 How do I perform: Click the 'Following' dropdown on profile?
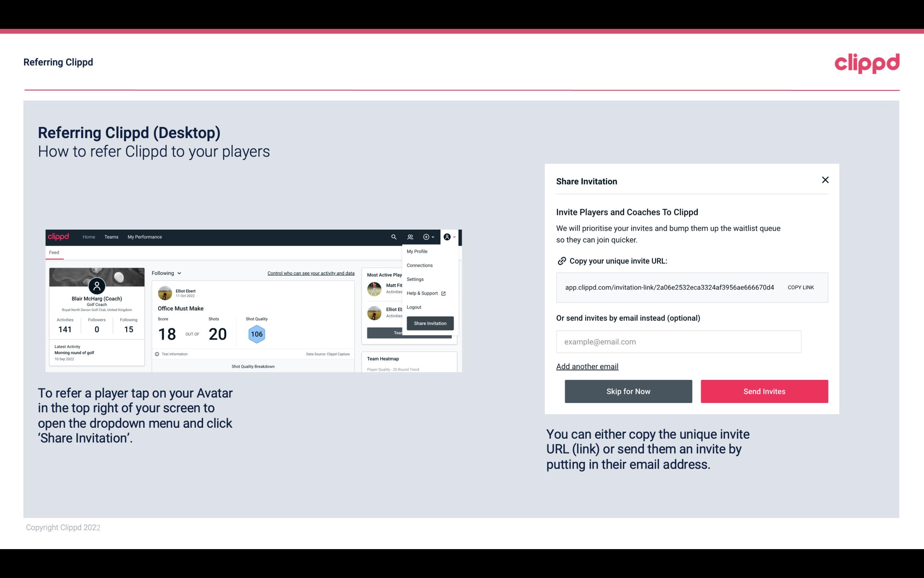pos(165,273)
